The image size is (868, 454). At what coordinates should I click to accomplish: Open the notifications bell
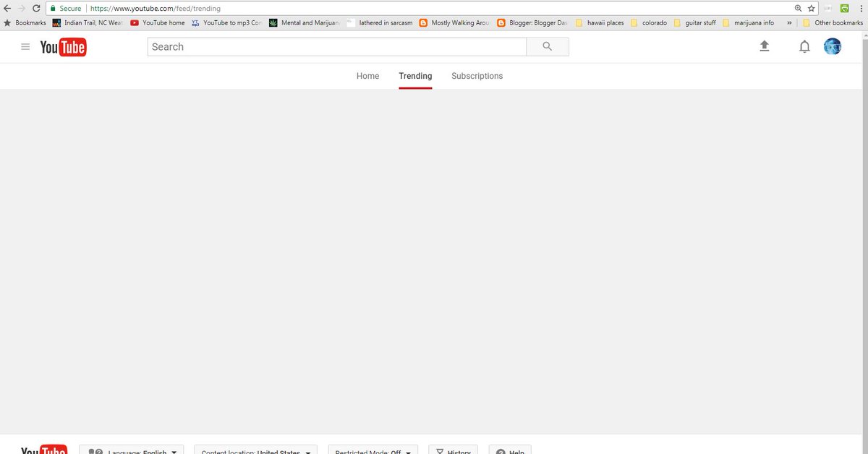coord(804,46)
